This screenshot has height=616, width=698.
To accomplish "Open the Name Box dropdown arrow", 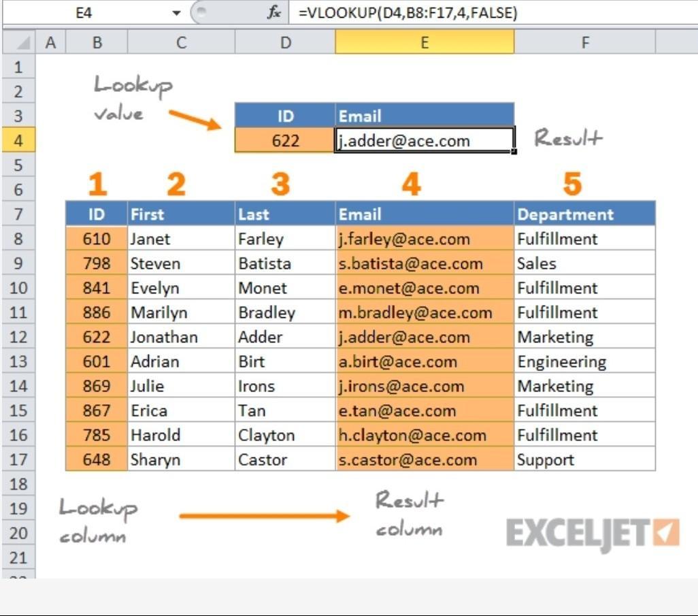I will (x=176, y=13).
